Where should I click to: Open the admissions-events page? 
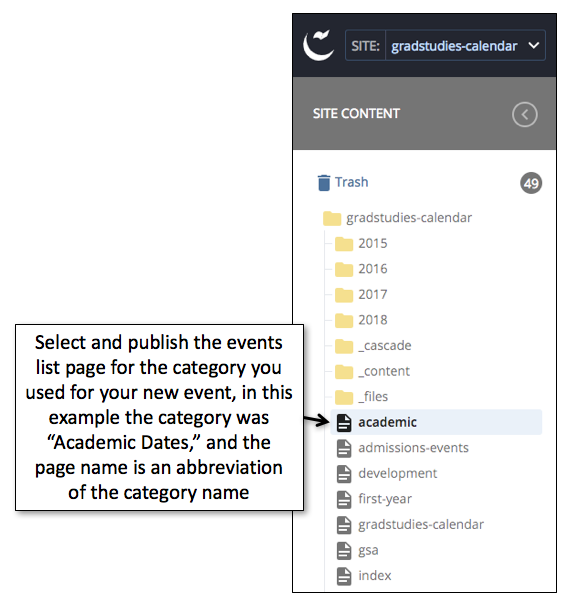tap(403, 448)
